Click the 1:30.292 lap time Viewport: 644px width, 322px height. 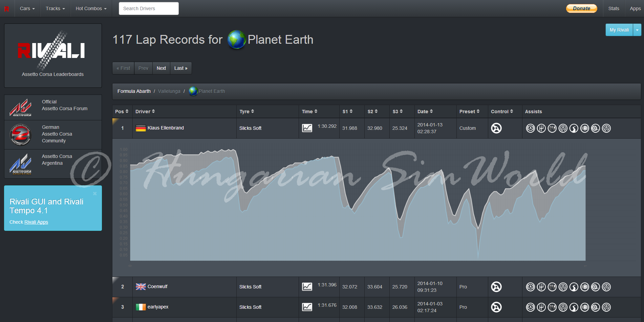pos(327,126)
